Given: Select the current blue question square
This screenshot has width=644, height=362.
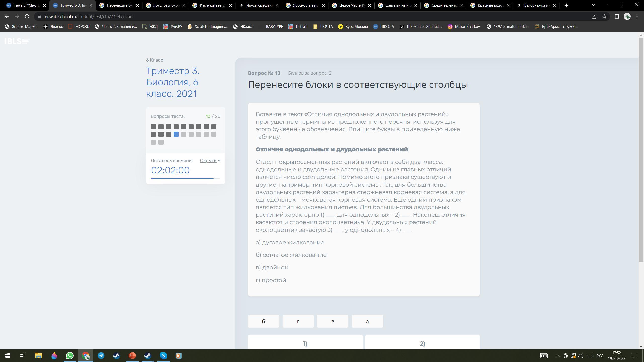Looking at the screenshot, I should coord(176,134).
